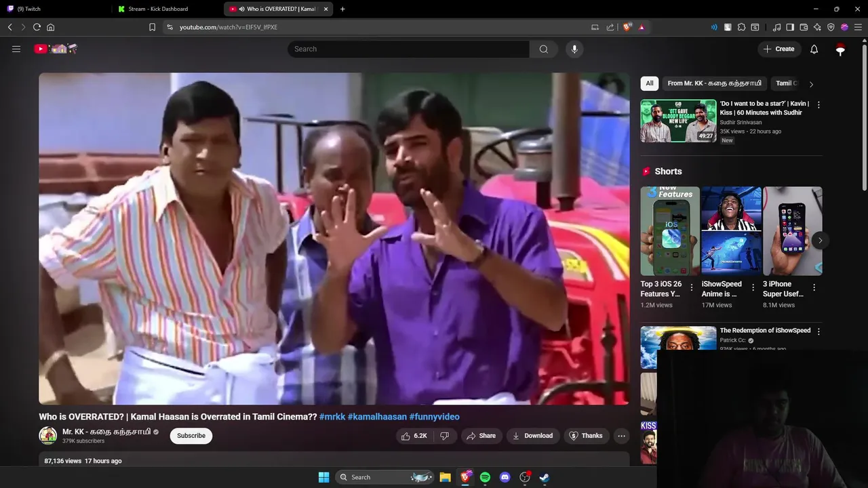Go to YouTube home via logo
Viewport: 868px width, 488px height.
[56, 49]
